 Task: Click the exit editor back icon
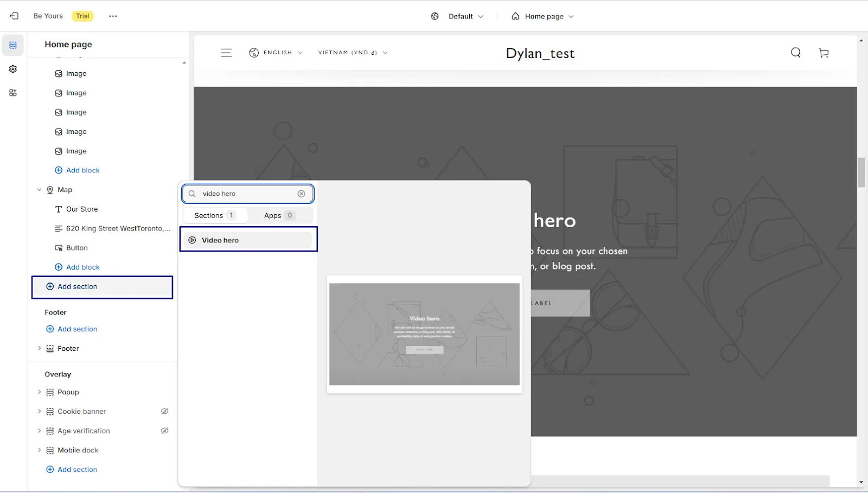coord(14,16)
